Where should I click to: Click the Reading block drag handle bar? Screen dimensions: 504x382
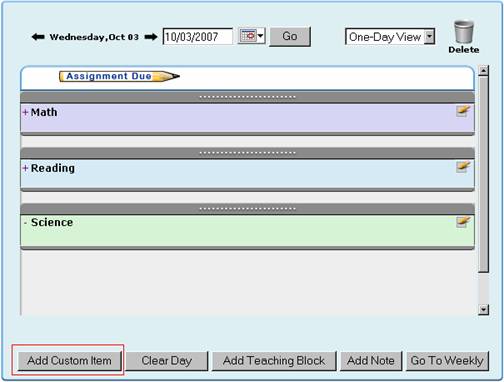point(247,153)
